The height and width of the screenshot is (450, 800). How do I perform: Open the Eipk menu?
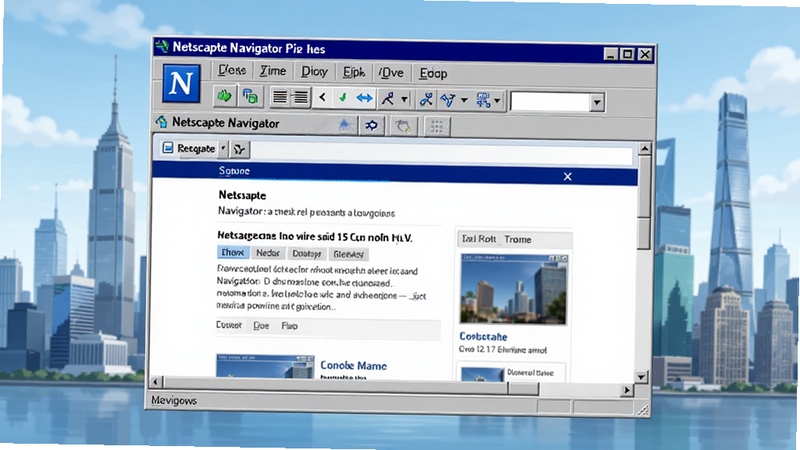354,72
